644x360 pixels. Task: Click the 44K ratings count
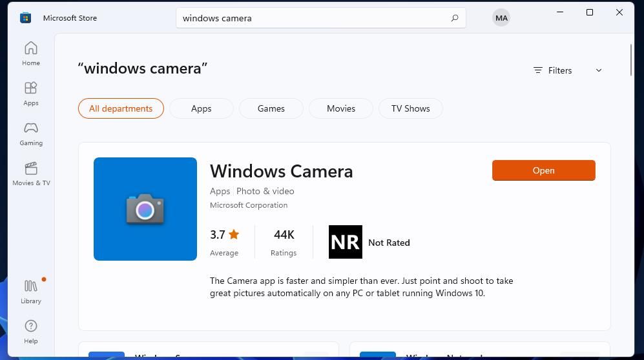(284, 235)
